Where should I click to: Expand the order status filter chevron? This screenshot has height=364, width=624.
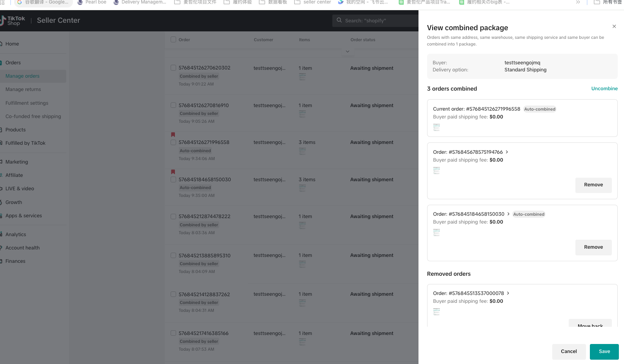tap(347, 51)
